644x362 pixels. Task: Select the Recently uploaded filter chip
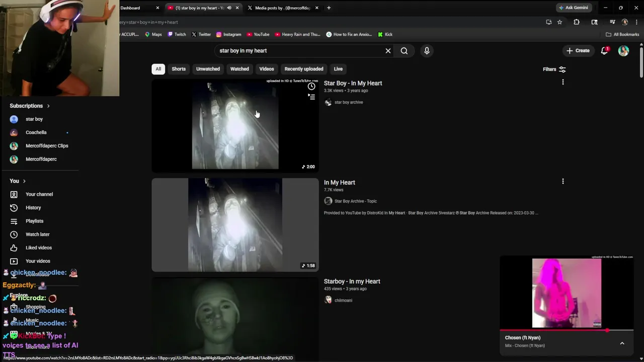coord(304,69)
